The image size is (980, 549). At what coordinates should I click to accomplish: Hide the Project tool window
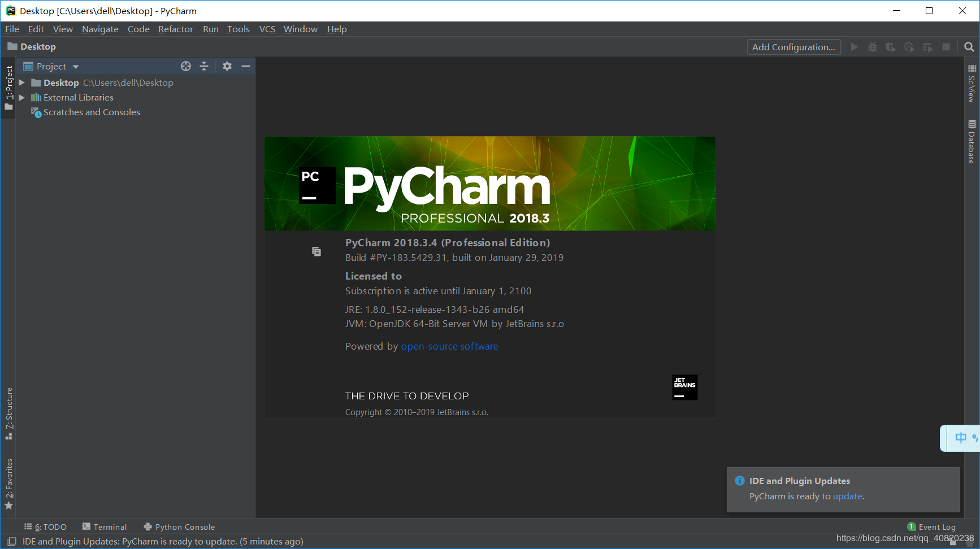point(246,66)
